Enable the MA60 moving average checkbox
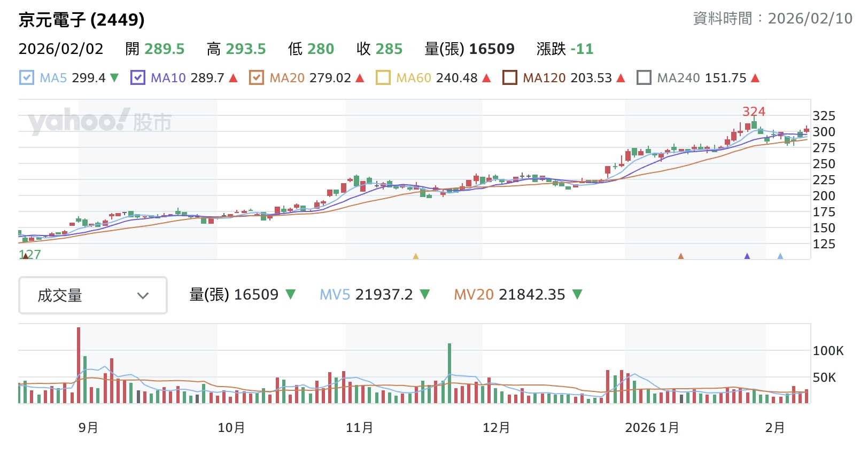Viewport: 868px width, 456px height. [383, 78]
